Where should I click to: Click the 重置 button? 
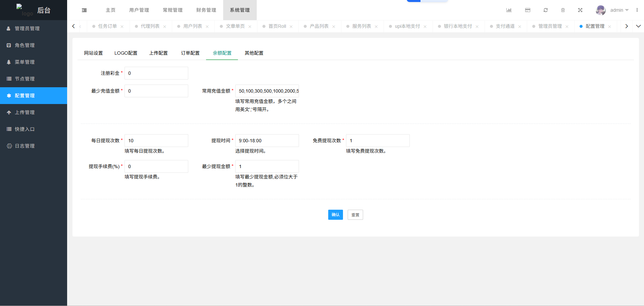click(355, 215)
